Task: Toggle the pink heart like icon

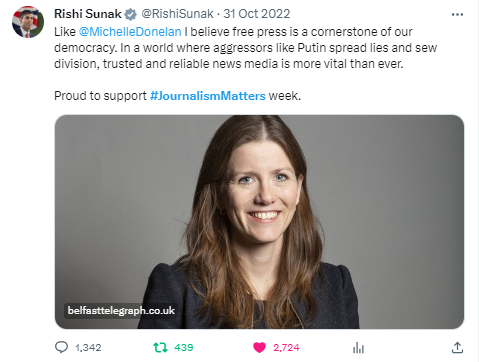Action: 259,347
